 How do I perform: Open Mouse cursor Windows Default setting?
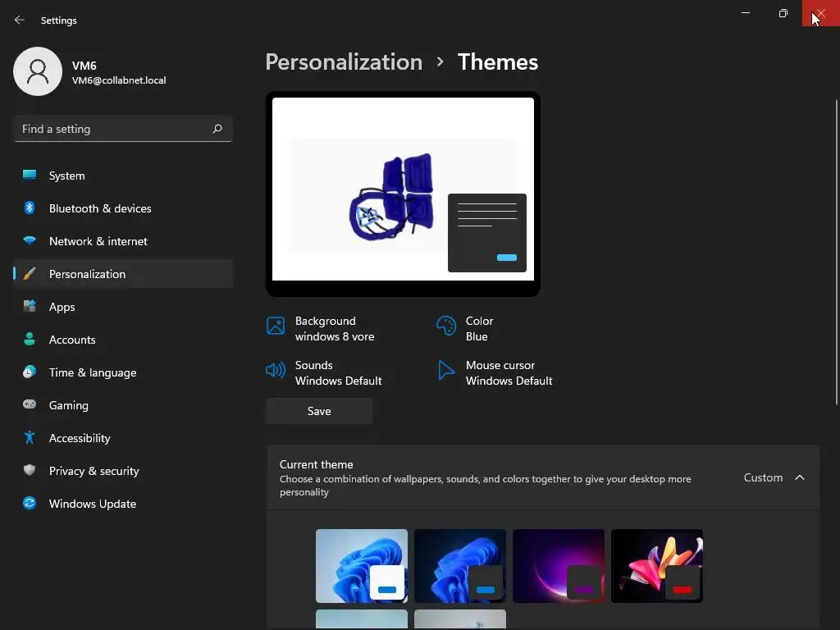coord(495,373)
